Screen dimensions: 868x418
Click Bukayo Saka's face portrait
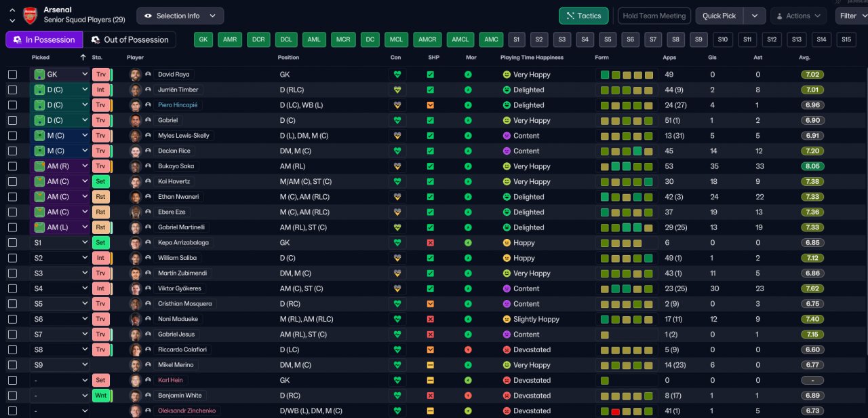pos(136,166)
